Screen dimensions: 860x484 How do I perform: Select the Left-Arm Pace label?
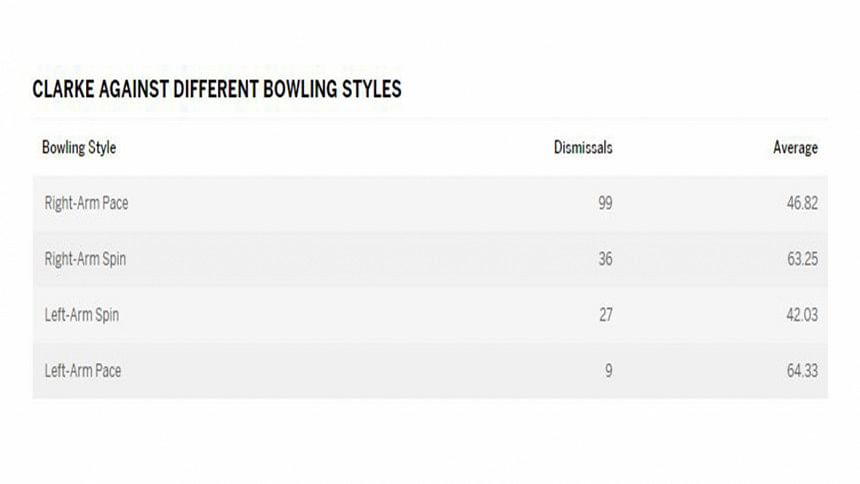[83, 371]
